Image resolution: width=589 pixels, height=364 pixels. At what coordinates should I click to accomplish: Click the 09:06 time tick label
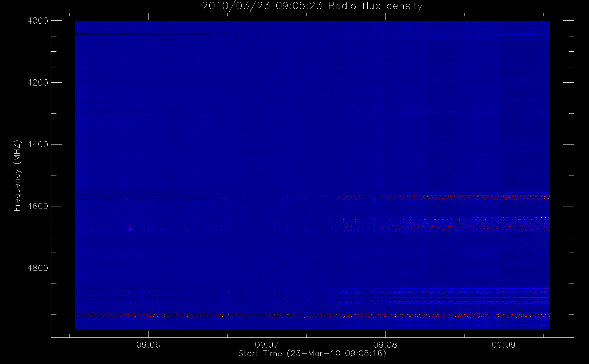[148, 345]
